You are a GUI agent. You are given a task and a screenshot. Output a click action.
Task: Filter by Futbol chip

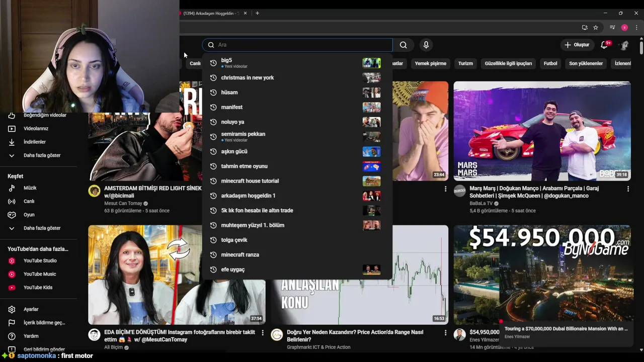coord(550,63)
